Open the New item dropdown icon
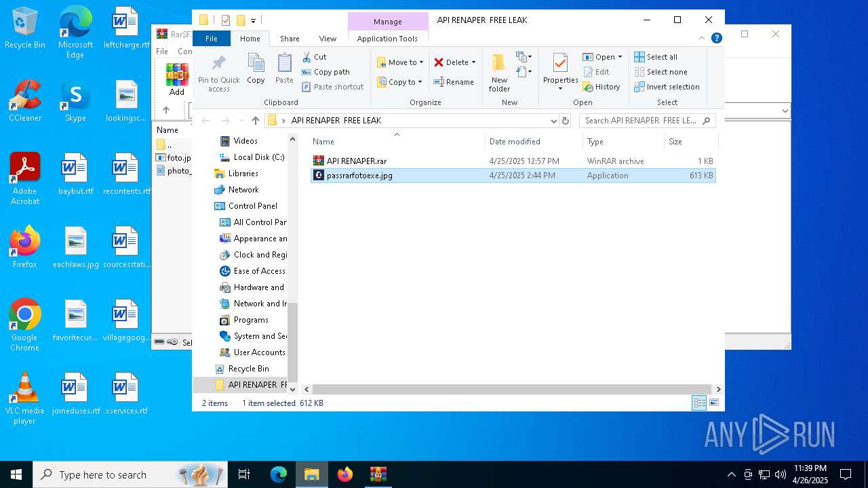Image resolution: width=868 pixels, height=488 pixels. pyautogui.click(x=524, y=57)
